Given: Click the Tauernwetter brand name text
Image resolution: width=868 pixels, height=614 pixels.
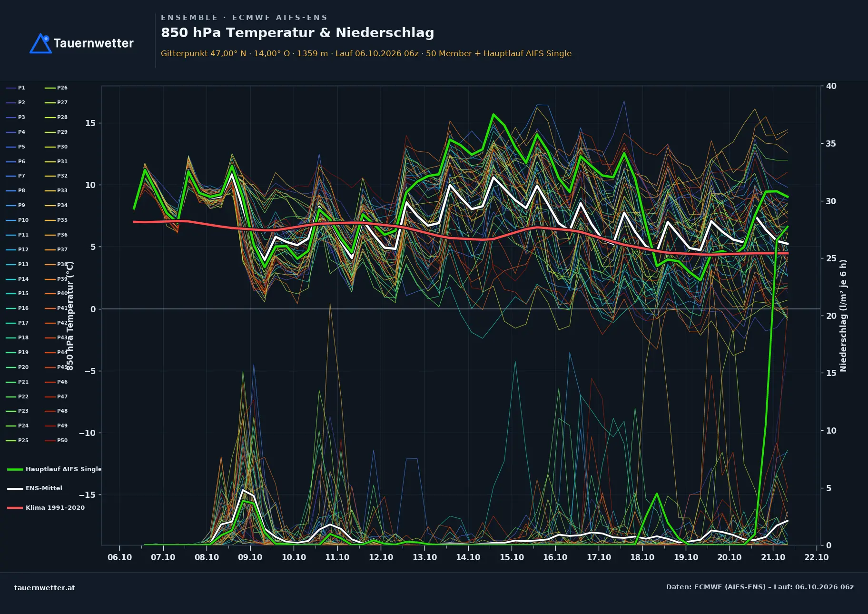Looking at the screenshot, I should click(x=94, y=43).
